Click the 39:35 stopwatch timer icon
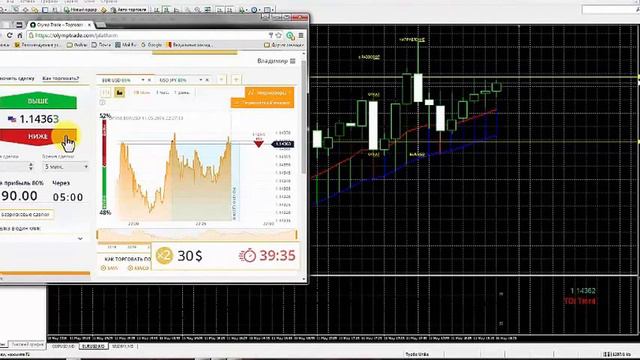 pos(248,256)
